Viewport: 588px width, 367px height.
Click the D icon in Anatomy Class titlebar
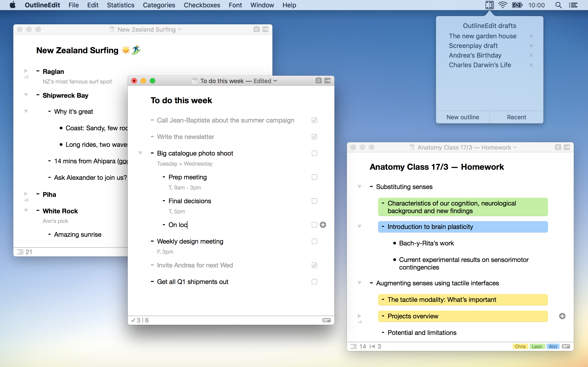[558, 147]
